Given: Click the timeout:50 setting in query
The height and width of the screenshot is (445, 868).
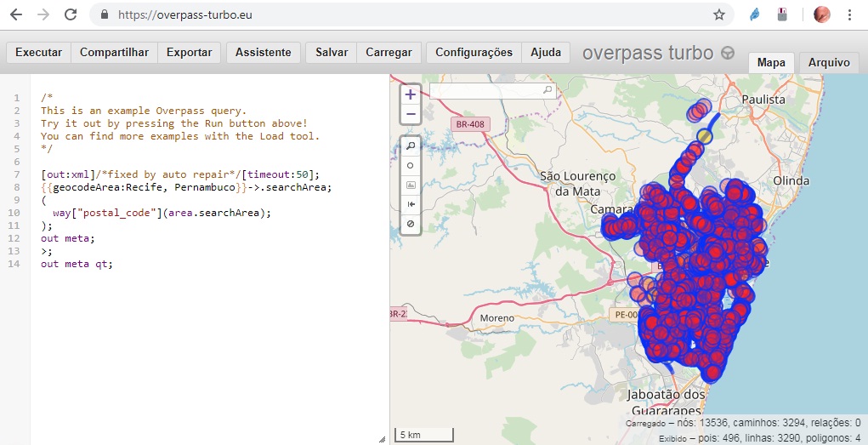Looking at the screenshot, I should (x=277, y=174).
